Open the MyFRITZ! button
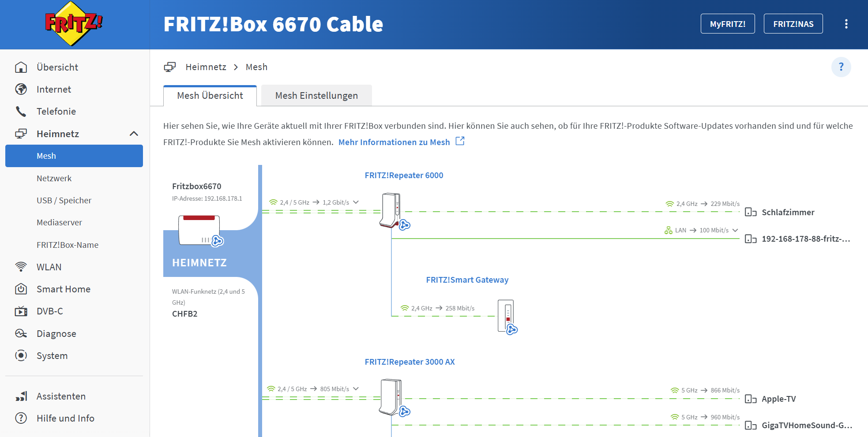The width and height of the screenshot is (868, 437). (x=727, y=24)
